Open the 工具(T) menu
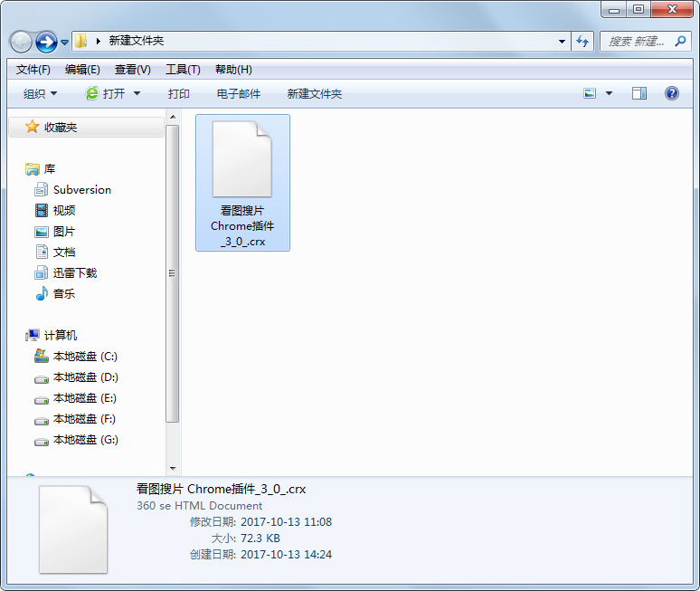Image resolution: width=700 pixels, height=591 pixels. (x=182, y=70)
